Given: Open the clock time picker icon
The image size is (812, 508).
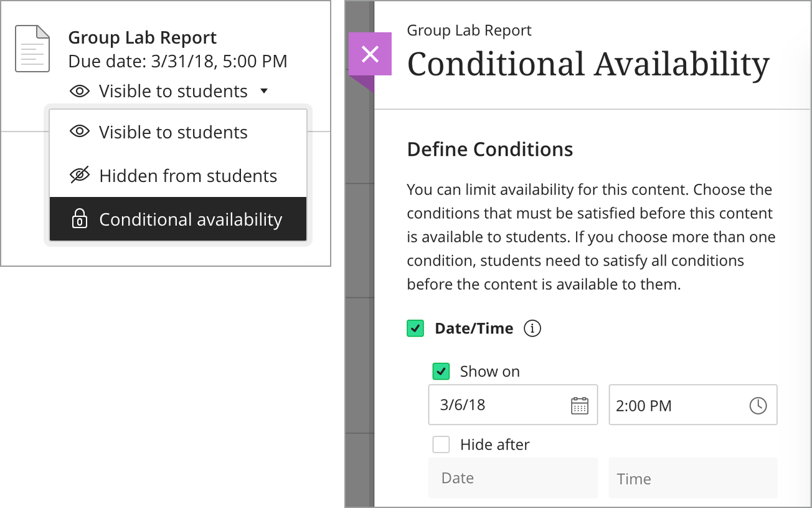Looking at the screenshot, I should click(758, 406).
